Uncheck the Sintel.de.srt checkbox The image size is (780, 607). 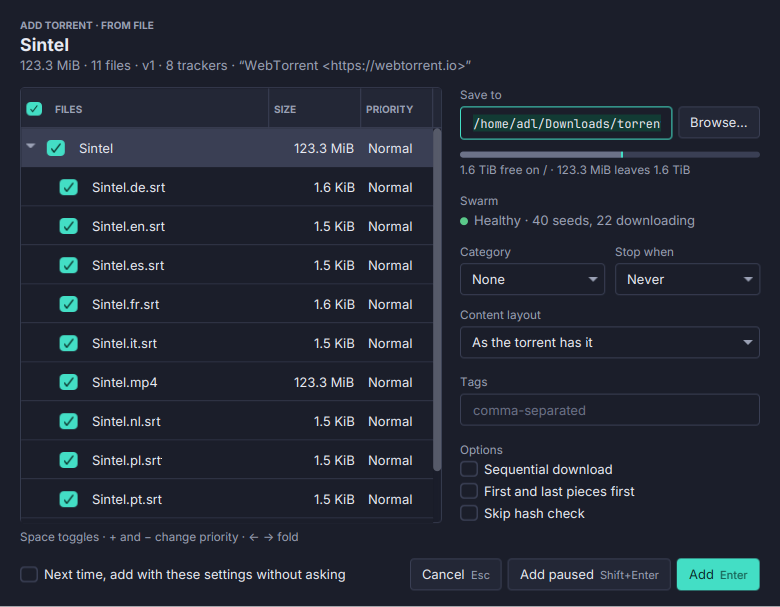tap(69, 187)
